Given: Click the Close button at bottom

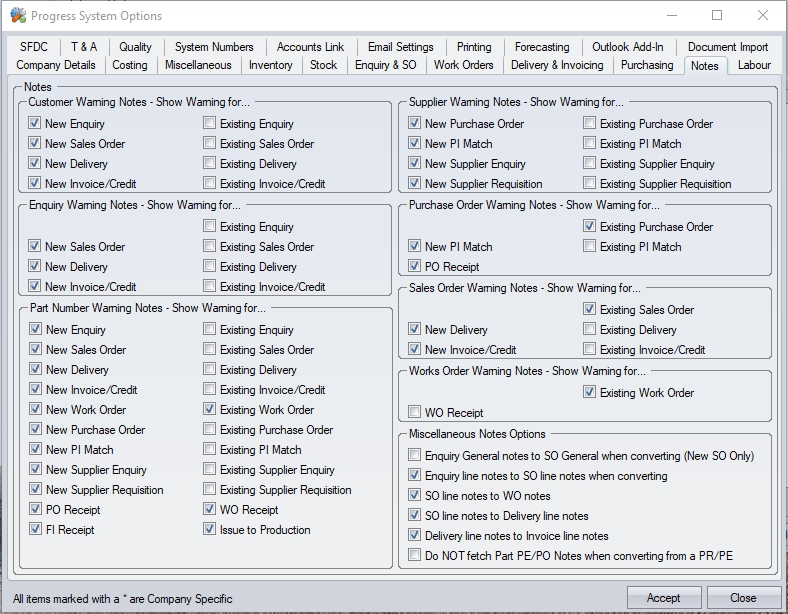Looking at the screenshot, I should click(x=743, y=598).
